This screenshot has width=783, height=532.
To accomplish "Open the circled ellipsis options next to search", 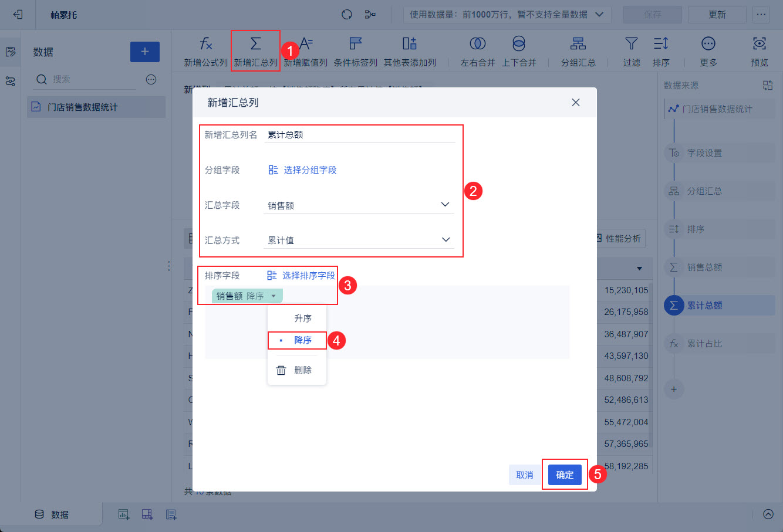I will (151, 79).
